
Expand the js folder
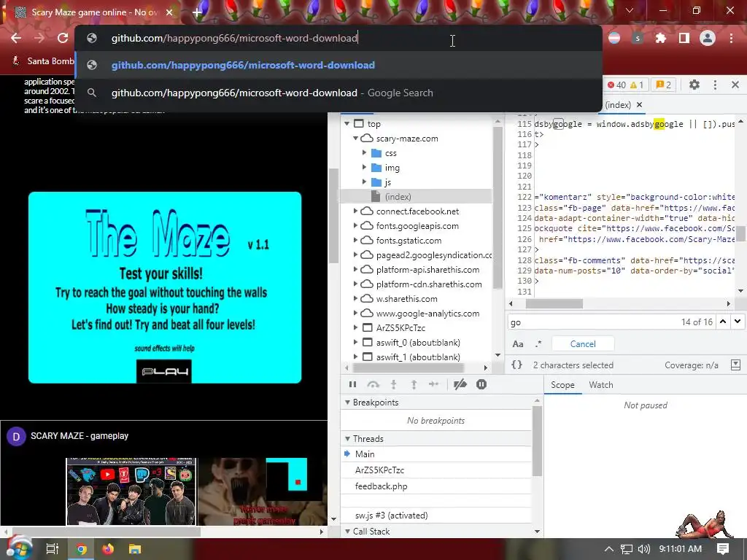365,182
